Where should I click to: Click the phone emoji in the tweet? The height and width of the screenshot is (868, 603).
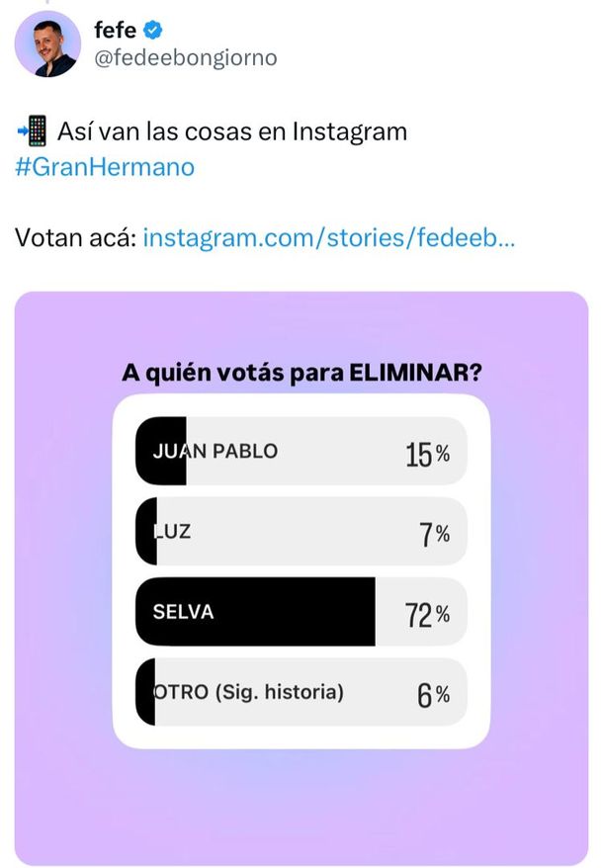pos(33,130)
